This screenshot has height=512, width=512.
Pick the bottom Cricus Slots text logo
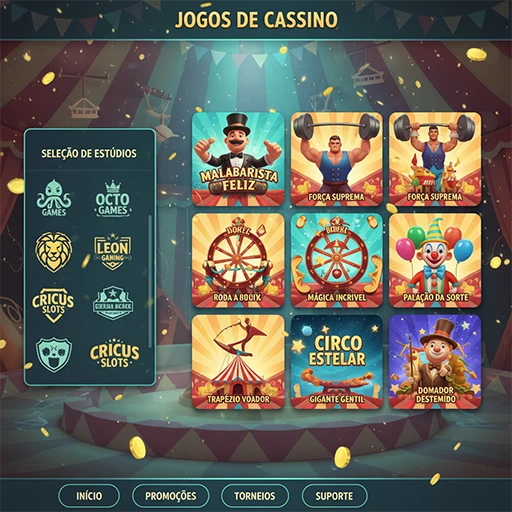coord(114,355)
